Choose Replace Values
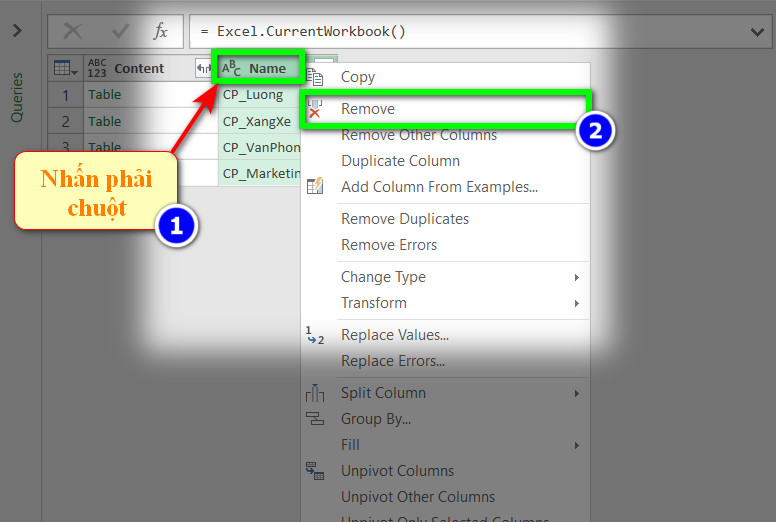The image size is (776, 522). pos(395,335)
